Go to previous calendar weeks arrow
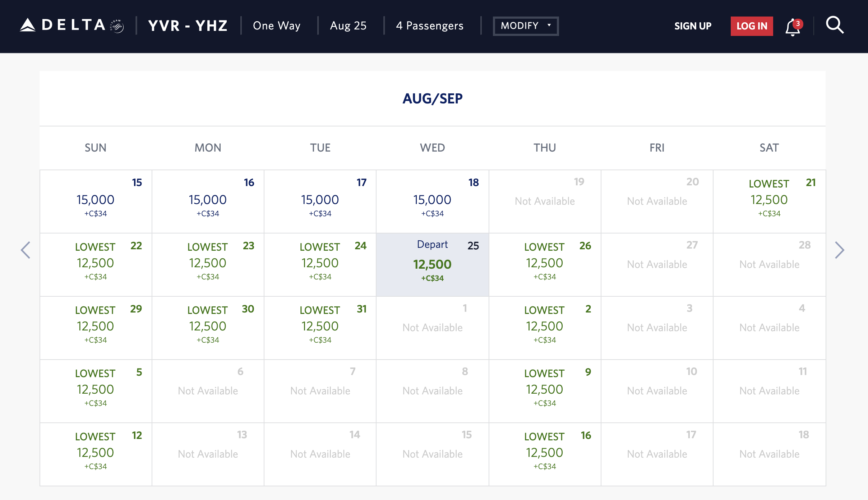The image size is (868, 500). [26, 250]
